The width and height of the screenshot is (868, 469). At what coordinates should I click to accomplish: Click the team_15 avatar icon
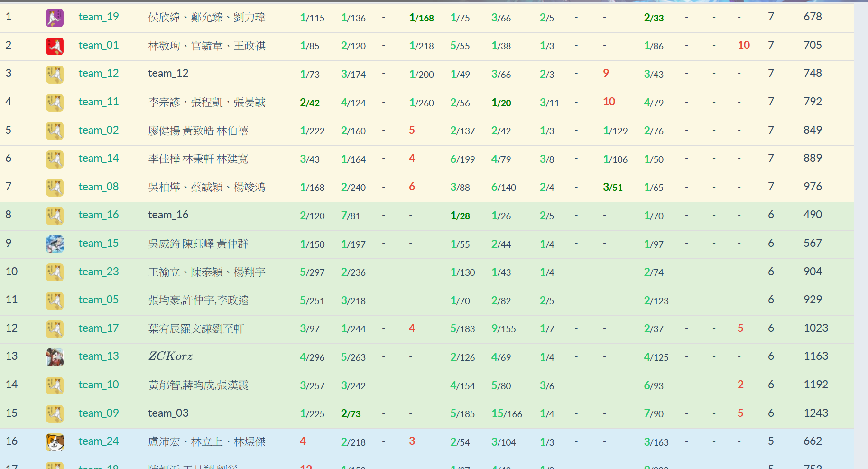(x=55, y=244)
